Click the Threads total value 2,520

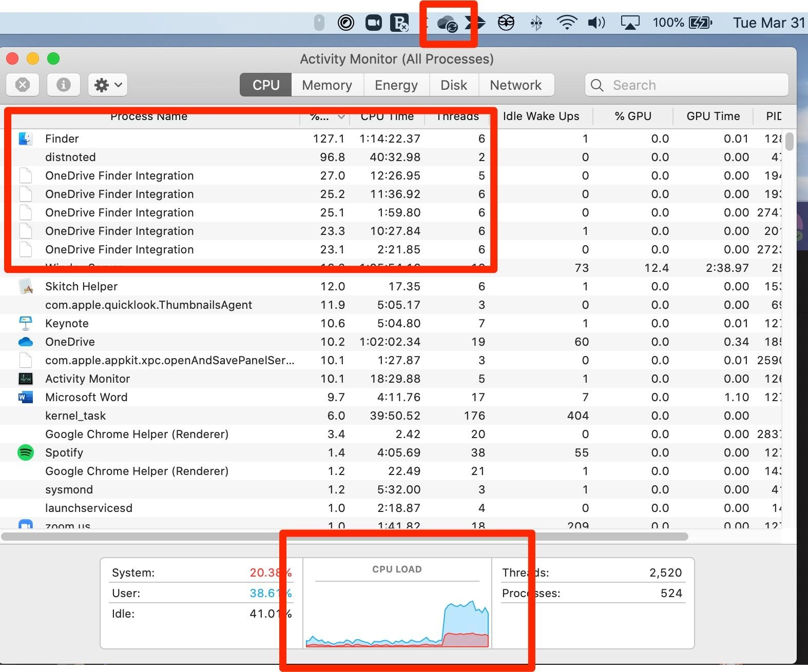(x=666, y=572)
